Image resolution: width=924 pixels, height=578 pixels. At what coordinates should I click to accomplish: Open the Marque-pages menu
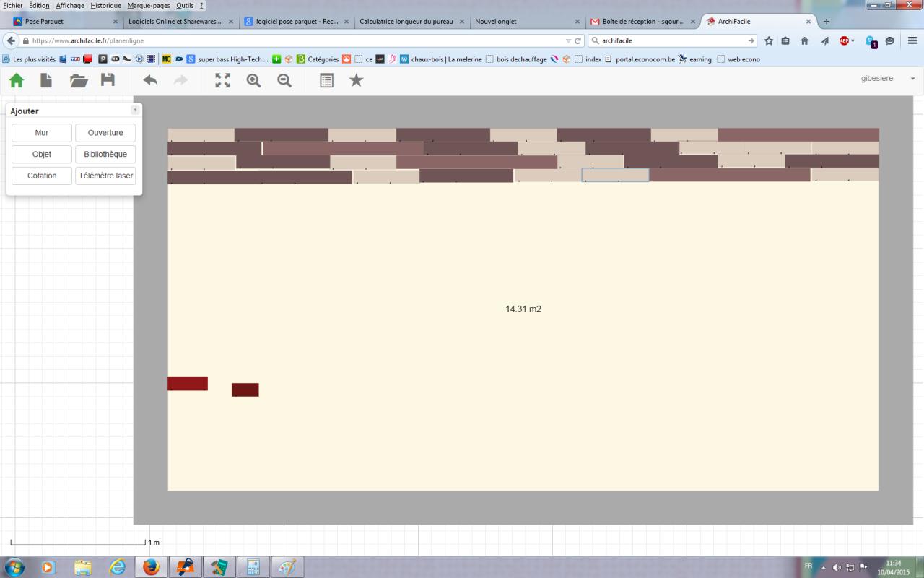(149, 5)
